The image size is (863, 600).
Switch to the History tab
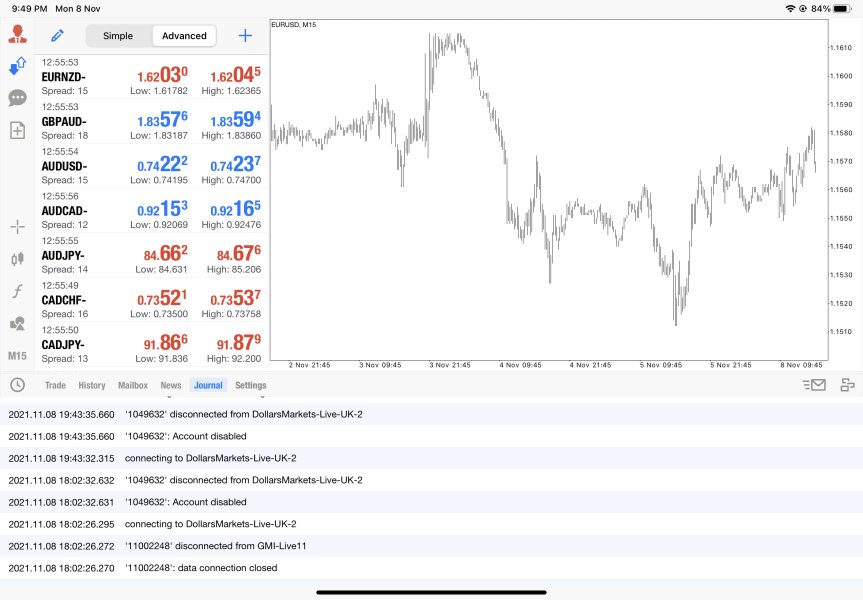click(x=92, y=385)
